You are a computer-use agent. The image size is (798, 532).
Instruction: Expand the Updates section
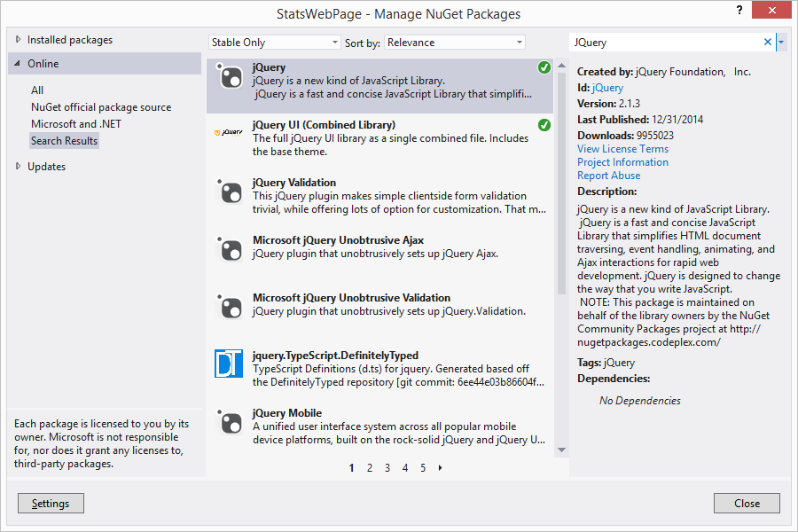click(19, 166)
